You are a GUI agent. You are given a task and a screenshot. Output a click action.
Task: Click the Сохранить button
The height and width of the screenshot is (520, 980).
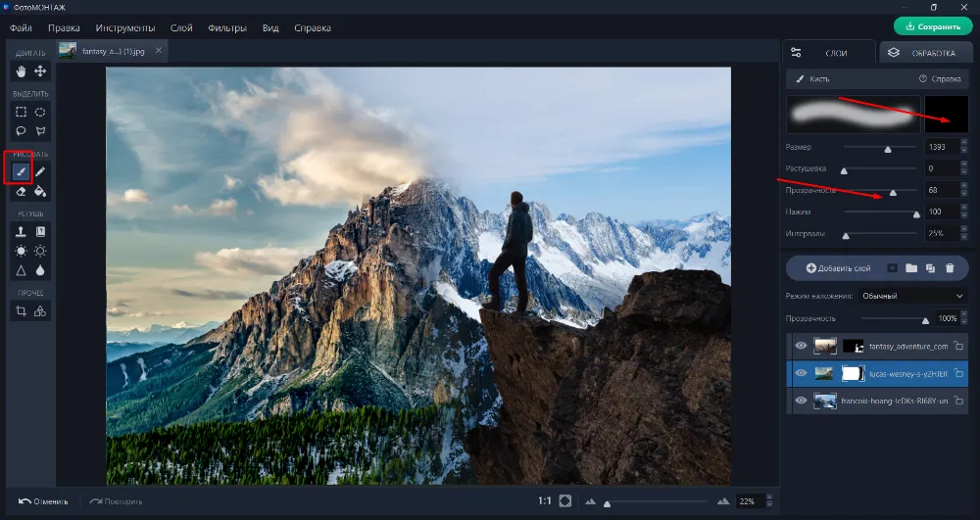pos(932,26)
